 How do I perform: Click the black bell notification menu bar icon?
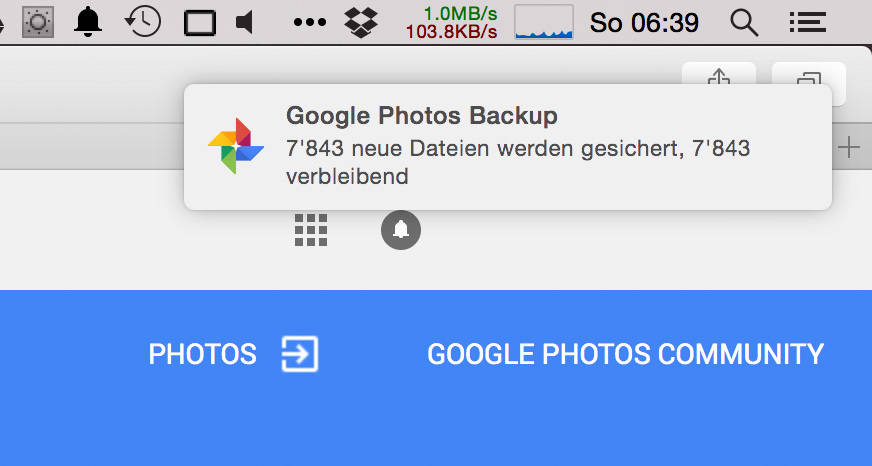[88, 22]
